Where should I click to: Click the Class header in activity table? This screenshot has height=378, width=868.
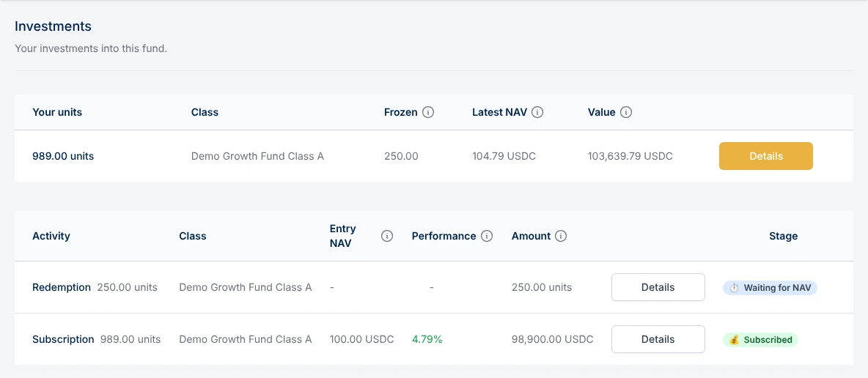point(193,237)
